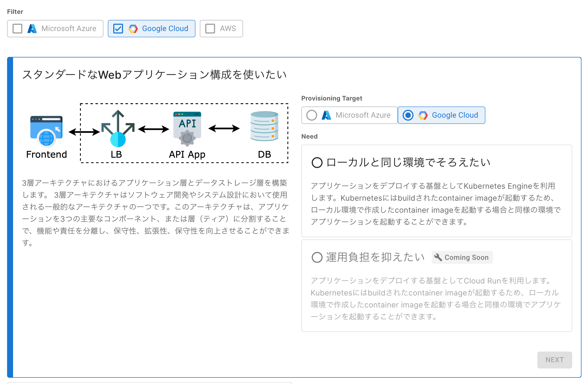Click the Azure logo under Provisioning Target
The image size is (588, 384).
[326, 115]
